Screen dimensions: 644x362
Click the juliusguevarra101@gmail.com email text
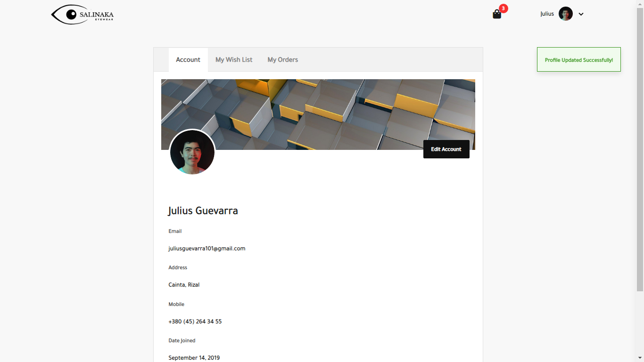206,248
